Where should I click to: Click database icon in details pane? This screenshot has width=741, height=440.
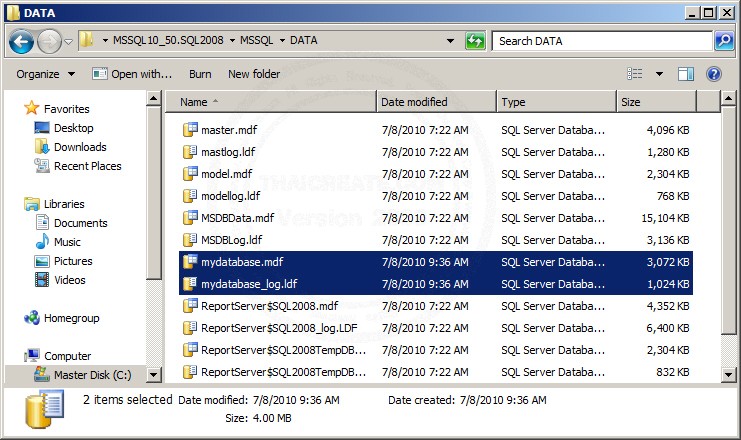click(x=44, y=409)
